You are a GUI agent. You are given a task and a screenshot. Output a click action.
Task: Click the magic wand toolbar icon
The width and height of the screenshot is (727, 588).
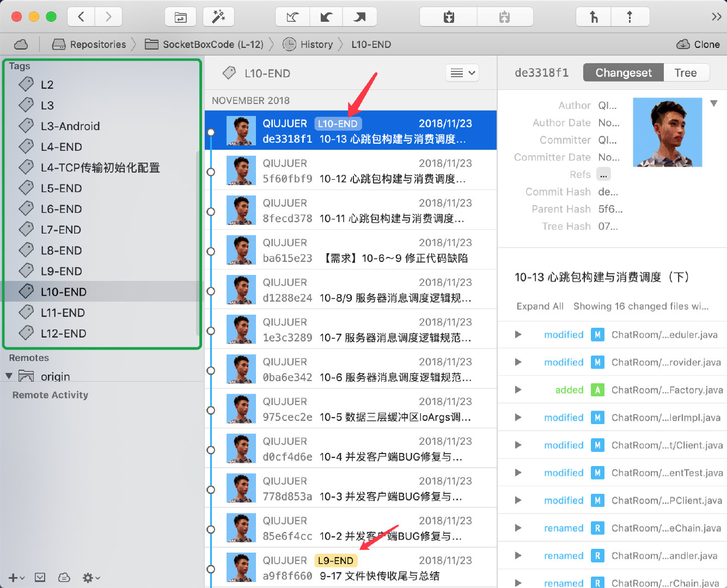pos(218,17)
